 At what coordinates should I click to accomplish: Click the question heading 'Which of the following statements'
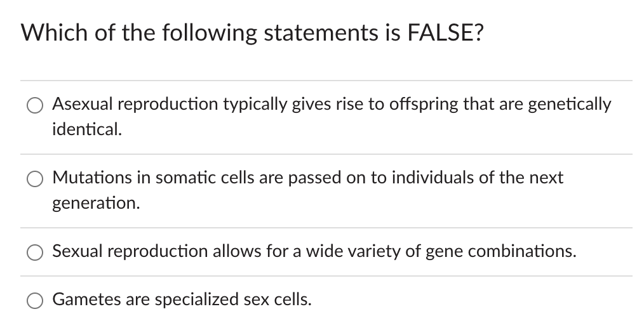[200, 33]
